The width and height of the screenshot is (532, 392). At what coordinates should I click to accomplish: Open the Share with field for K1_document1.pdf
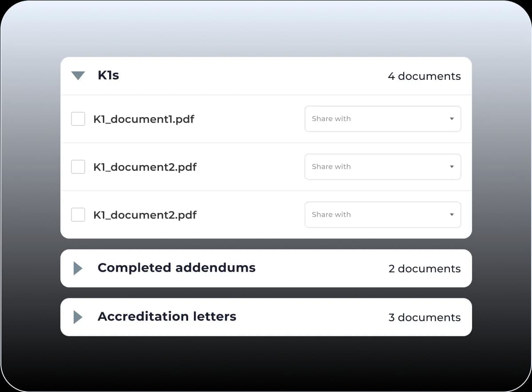tap(376, 119)
